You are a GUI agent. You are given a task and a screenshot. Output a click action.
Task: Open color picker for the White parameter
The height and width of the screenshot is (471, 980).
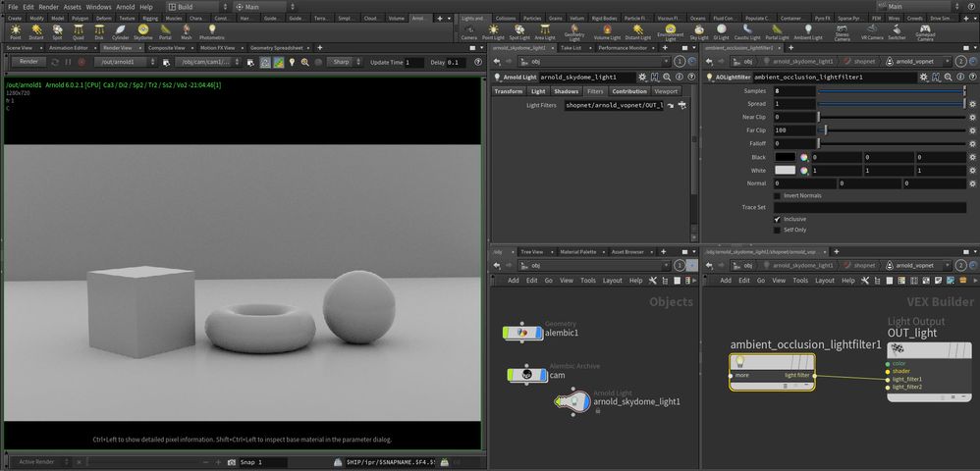pyautogui.click(x=804, y=170)
